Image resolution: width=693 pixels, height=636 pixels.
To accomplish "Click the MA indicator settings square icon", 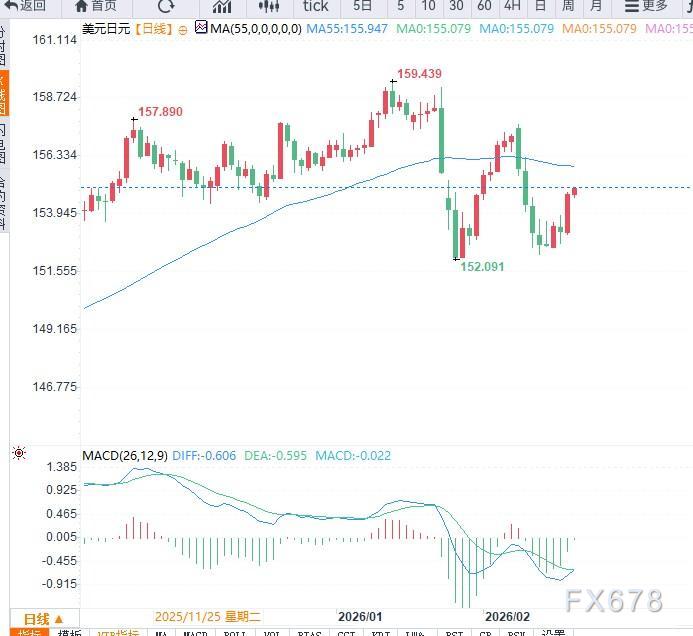I will pyautogui.click(x=201, y=28).
